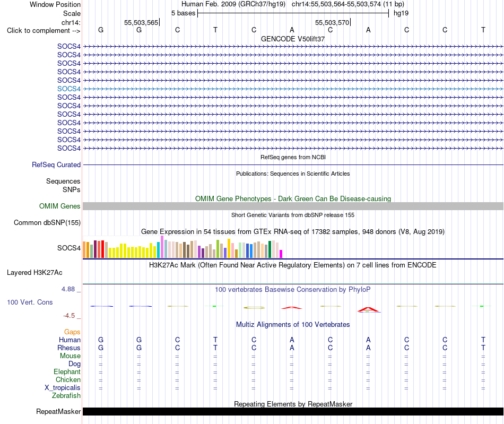
Task: Click 'Multiz Alignments of 100 Vertebrates' title
Action: [x=293, y=325]
